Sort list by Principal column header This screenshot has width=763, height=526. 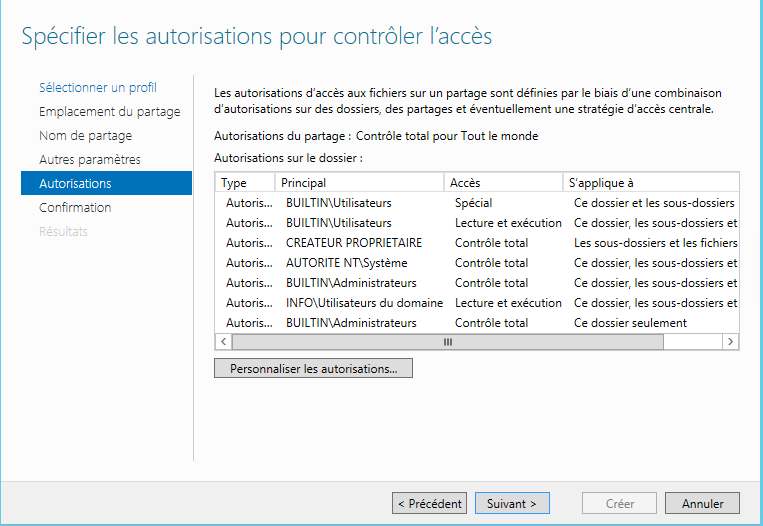click(x=359, y=182)
